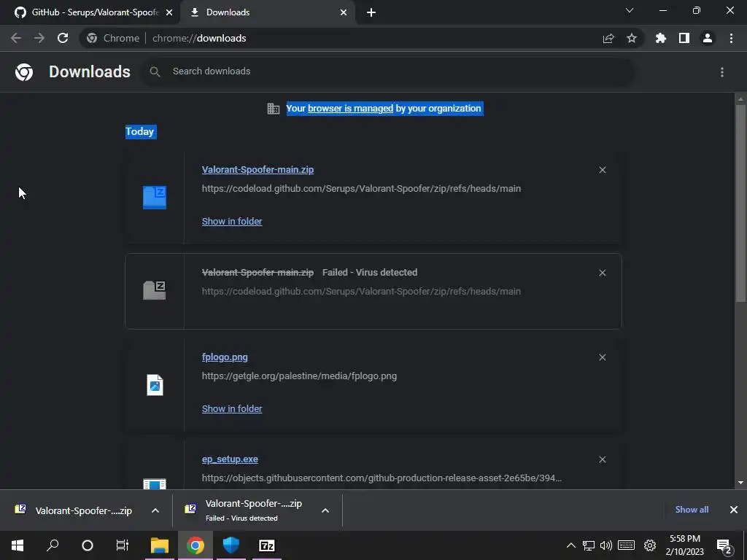Click the codeload URL of the successful zip
This screenshot has height=560, width=747.
[361, 189]
